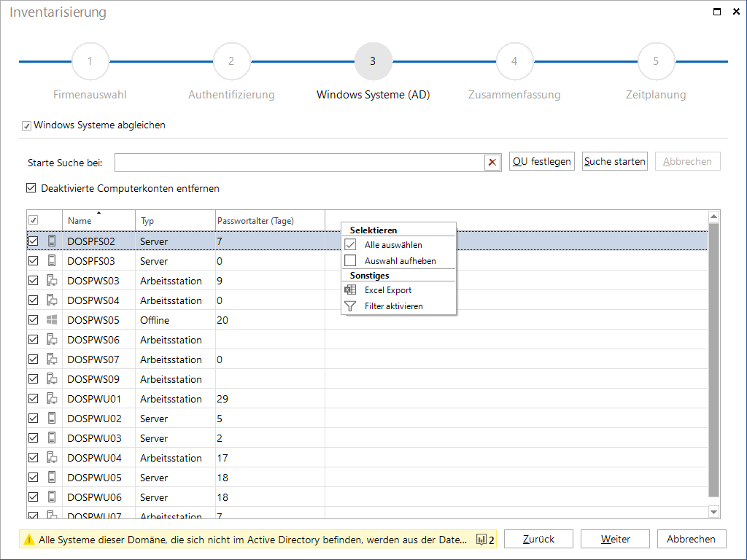The image size is (747, 560).
Task: Uncheck the DOSPWS05 row checkbox
Action: pos(33,320)
